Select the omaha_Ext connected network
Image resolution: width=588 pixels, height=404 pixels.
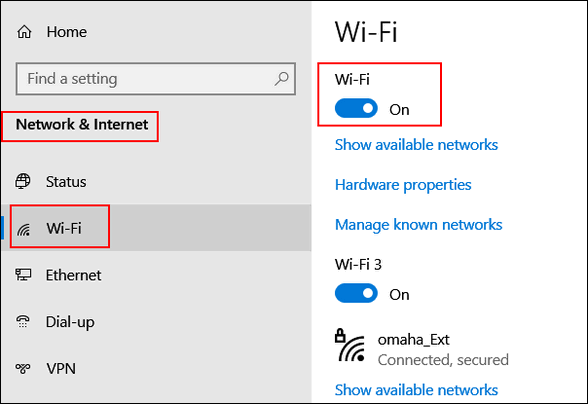[422, 349]
